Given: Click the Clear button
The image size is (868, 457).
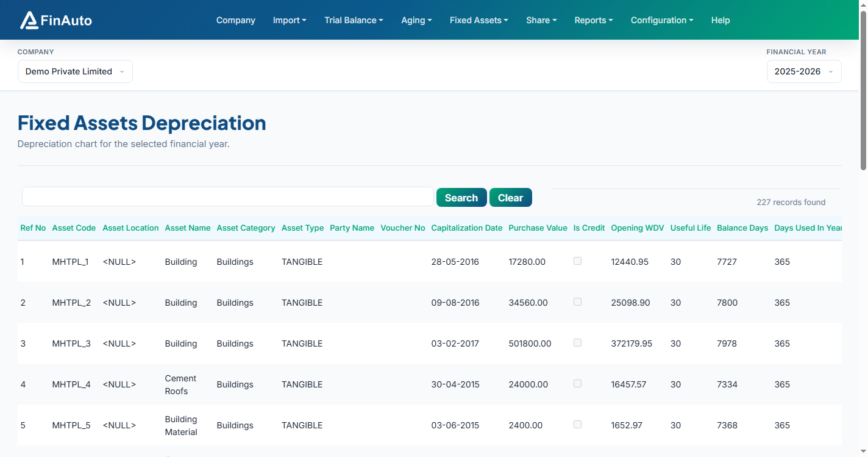Looking at the screenshot, I should (510, 198).
